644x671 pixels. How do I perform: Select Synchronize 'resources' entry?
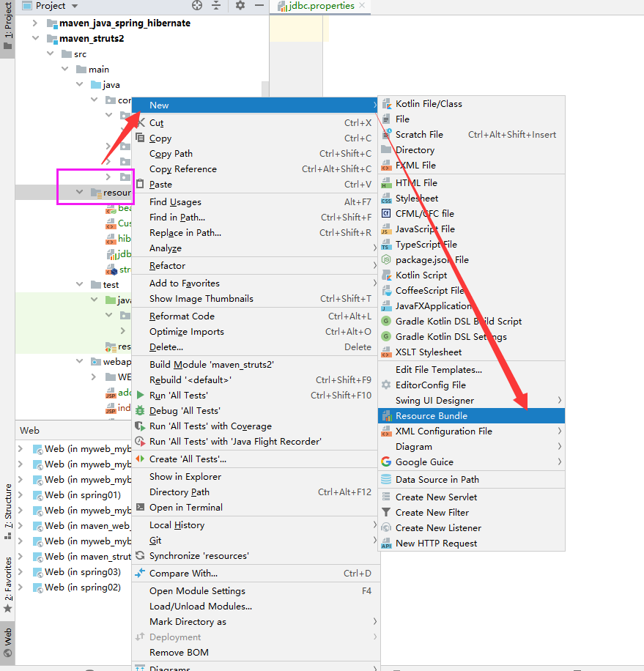pyautogui.click(x=256, y=556)
